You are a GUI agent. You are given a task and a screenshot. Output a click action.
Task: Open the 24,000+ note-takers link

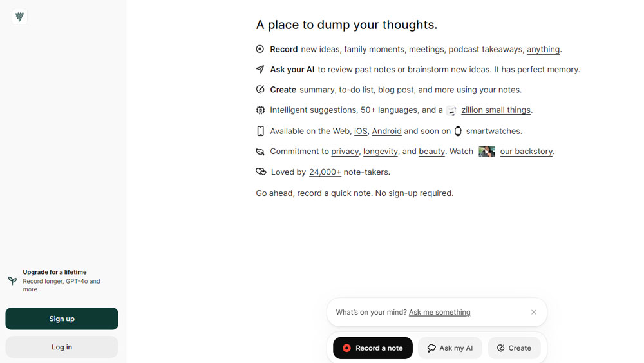(x=325, y=172)
